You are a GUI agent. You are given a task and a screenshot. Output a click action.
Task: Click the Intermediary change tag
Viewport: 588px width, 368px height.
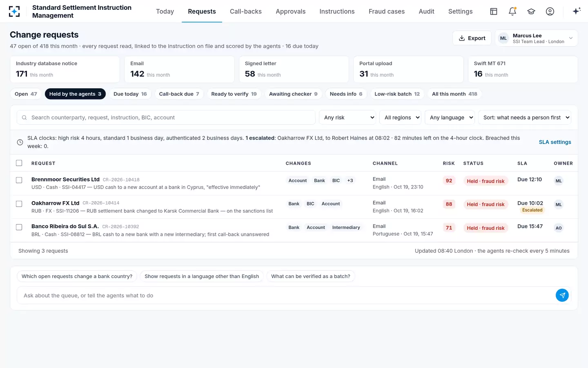[x=346, y=228]
